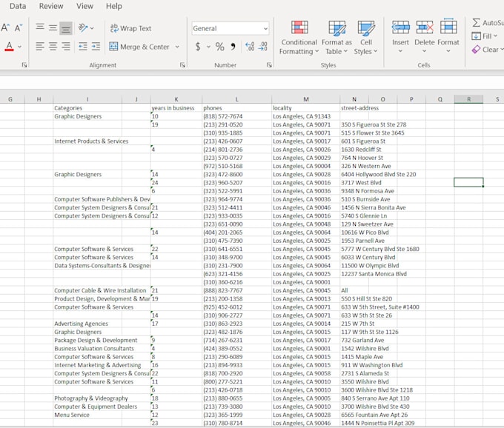This screenshot has height=428, width=504.
Task: Open Number format dialog launcher
Action: pos(269,65)
